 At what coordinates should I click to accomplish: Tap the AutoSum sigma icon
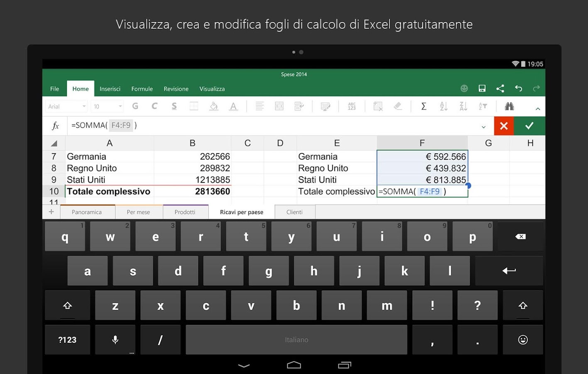[x=424, y=106]
